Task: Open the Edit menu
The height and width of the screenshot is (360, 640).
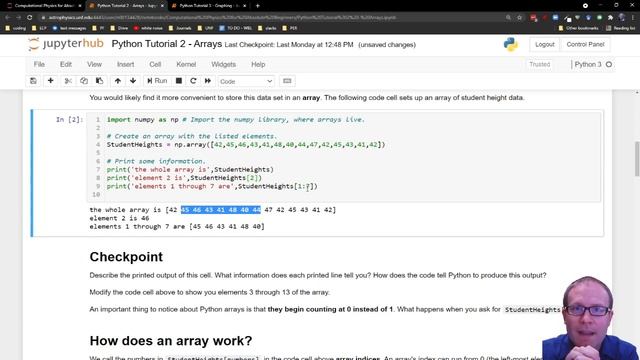Action: click(x=66, y=64)
